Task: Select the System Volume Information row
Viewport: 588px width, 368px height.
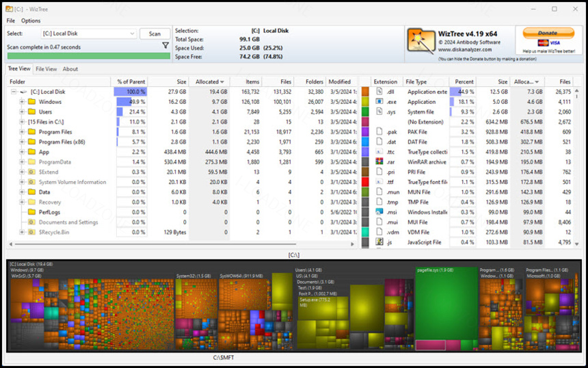Action: [183, 182]
